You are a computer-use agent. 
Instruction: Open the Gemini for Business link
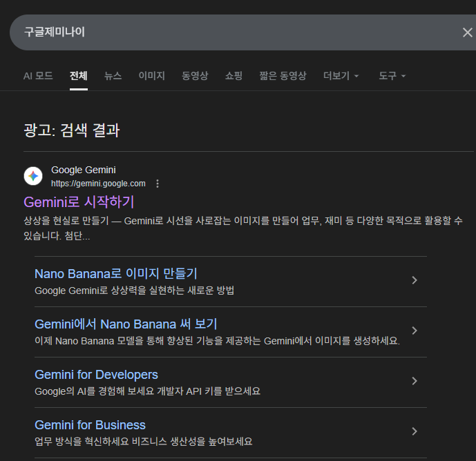(90, 425)
